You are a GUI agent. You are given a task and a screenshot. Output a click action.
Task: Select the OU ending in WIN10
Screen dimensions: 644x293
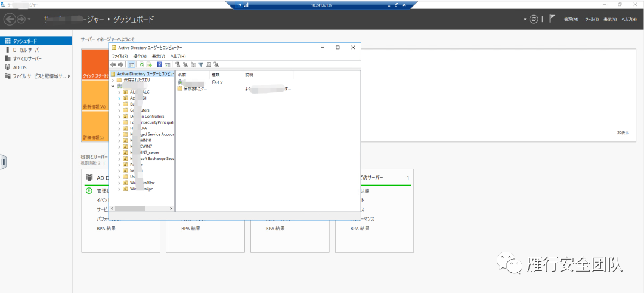pyautogui.click(x=141, y=140)
